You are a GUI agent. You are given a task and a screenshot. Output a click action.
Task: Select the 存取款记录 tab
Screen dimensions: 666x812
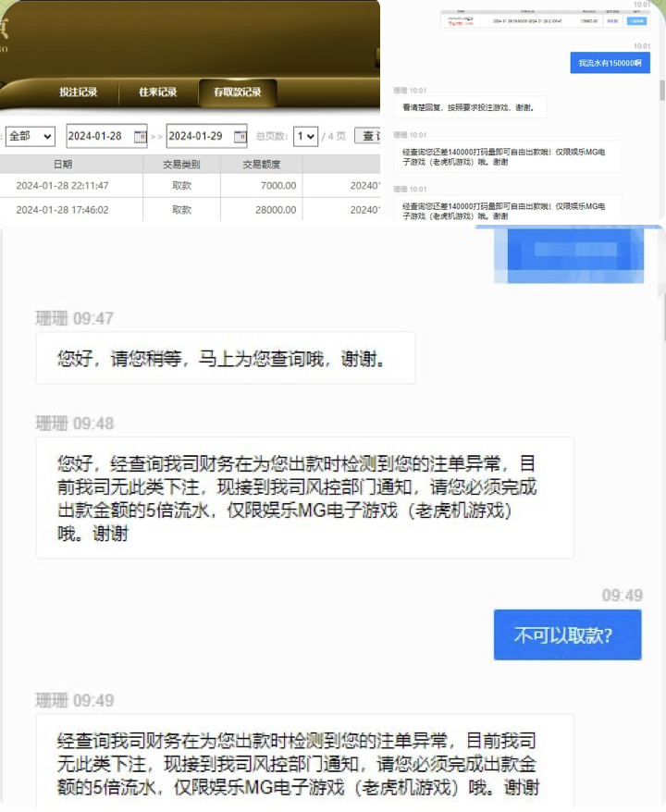click(x=237, y=92)
